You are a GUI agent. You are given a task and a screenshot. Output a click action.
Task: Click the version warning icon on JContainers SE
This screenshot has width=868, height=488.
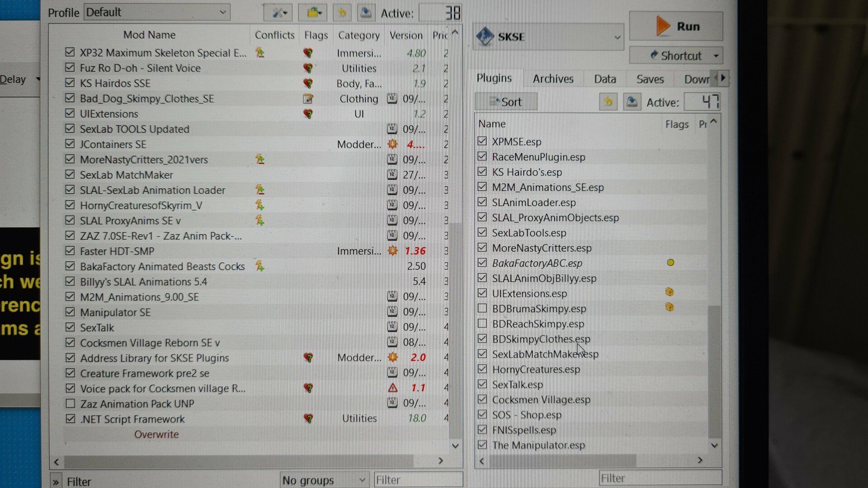tap(392, 144)
